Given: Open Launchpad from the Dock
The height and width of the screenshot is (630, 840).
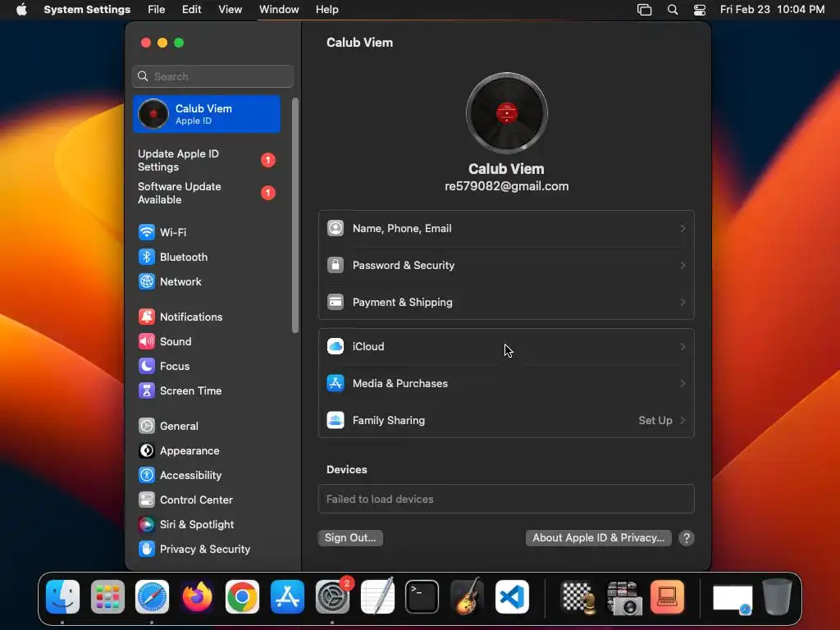Looking at the screenshot, I should (x=107, y=597).
